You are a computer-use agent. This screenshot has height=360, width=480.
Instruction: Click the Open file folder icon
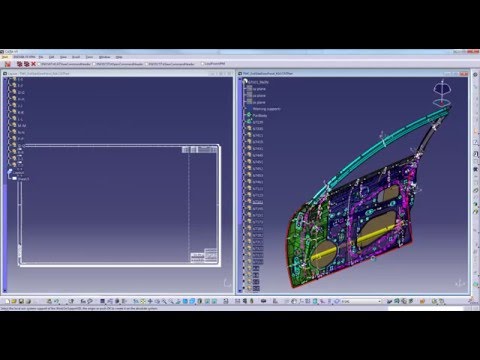tap(14, 301)
